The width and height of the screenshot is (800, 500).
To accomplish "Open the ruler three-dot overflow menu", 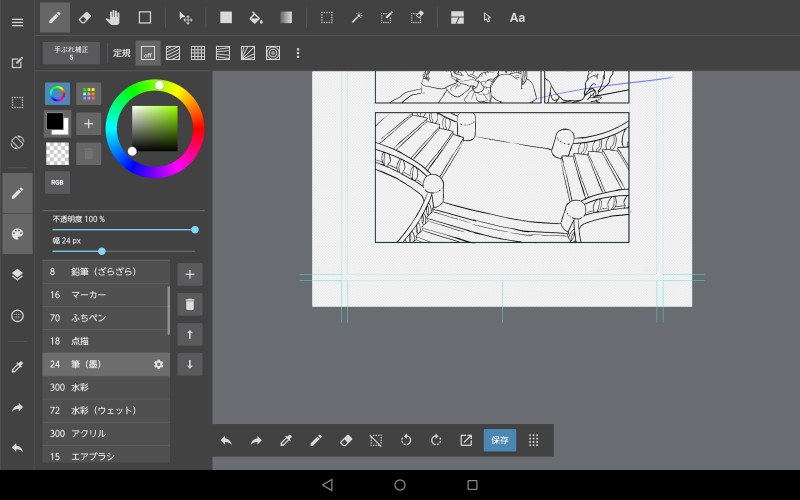I will pyautogui.click(x=297, y=53).
